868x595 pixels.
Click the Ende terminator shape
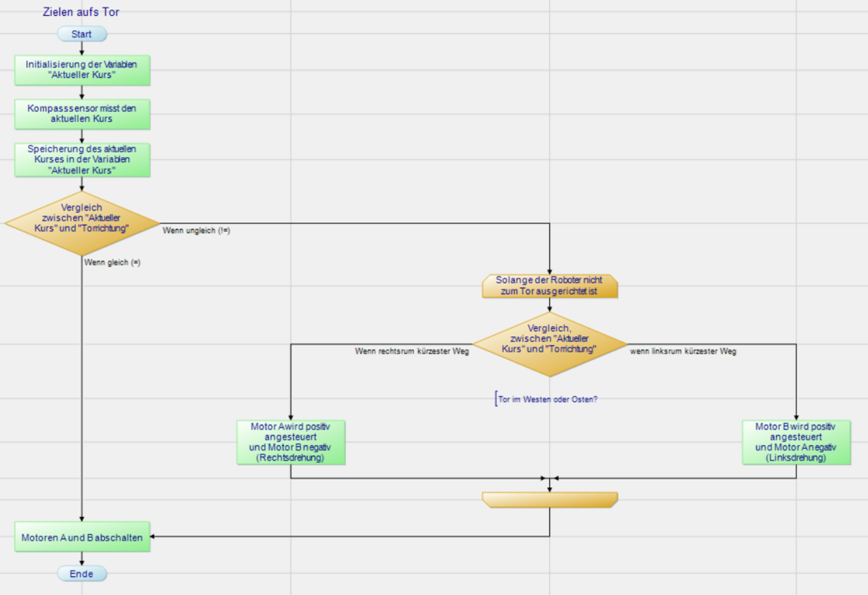tap(82, 573)
